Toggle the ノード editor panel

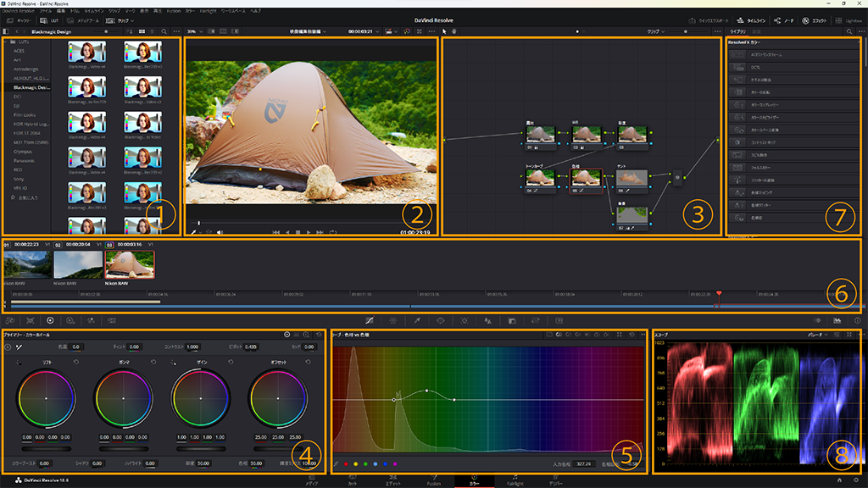784,20
